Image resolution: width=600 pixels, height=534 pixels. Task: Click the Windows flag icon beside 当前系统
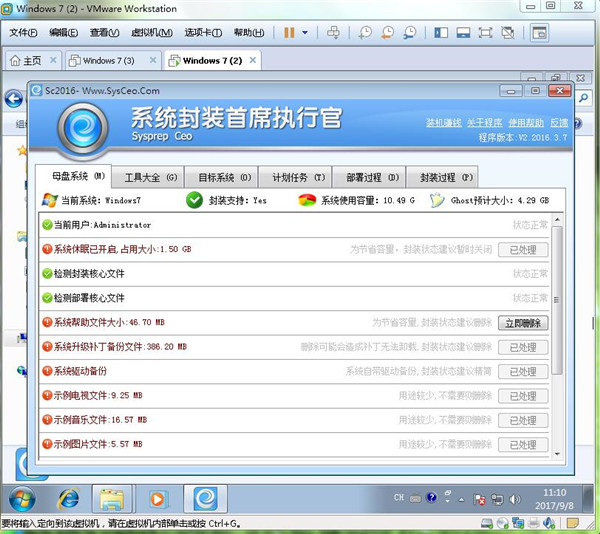[50, 200]
